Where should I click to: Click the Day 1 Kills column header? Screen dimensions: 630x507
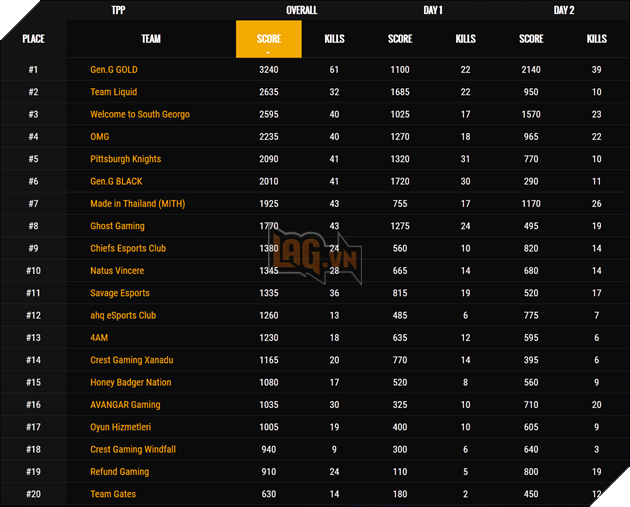[465, 39]
